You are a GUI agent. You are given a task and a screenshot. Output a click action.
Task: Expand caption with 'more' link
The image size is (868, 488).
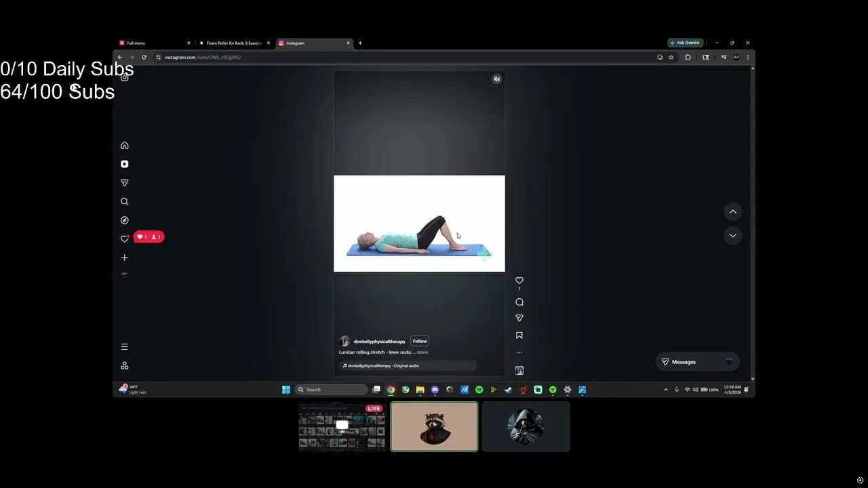[422, 352]
